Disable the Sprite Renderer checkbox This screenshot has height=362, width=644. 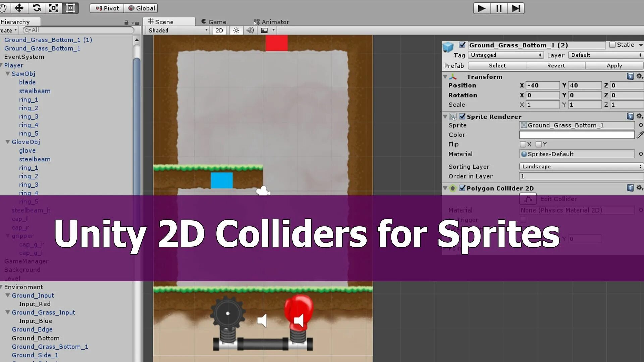coord(462,116)
